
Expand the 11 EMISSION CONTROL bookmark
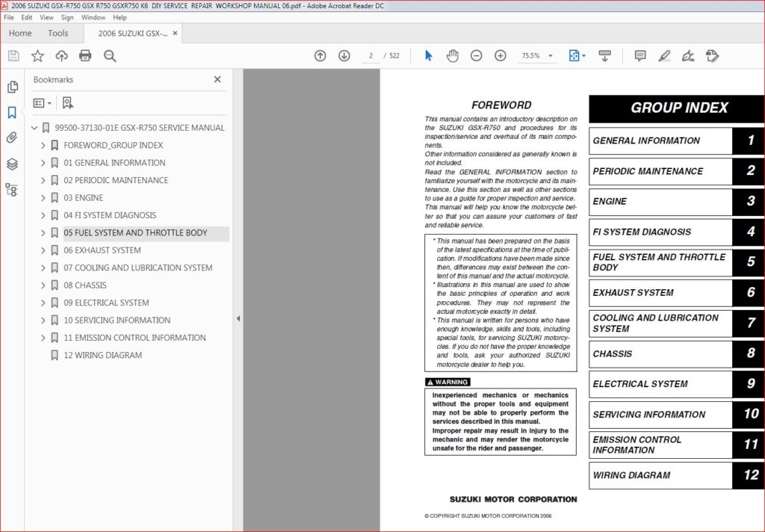[43, 338]
